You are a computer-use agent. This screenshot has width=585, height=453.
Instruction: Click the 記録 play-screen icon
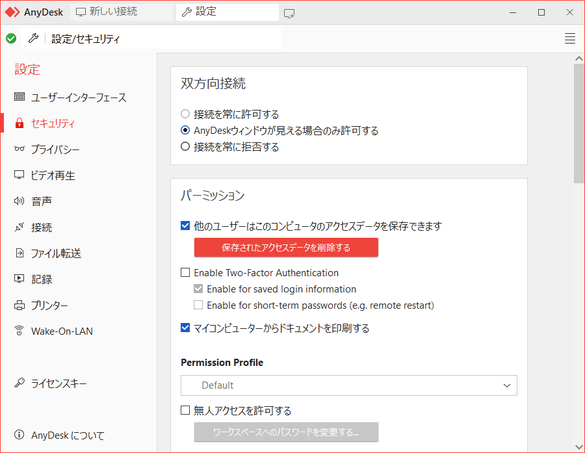click(x=19, y=278)
